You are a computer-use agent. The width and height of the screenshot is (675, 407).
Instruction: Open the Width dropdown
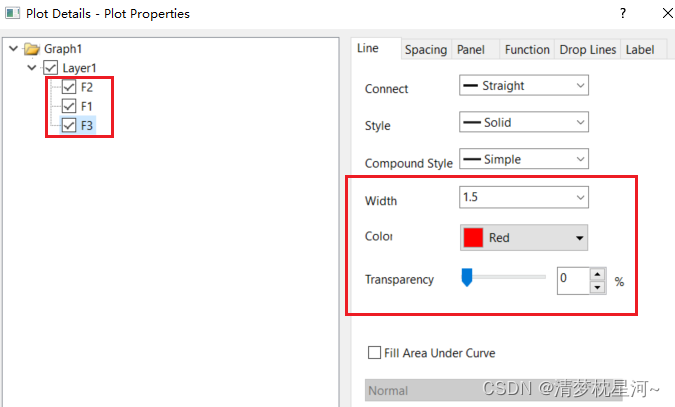click(523, 198)
